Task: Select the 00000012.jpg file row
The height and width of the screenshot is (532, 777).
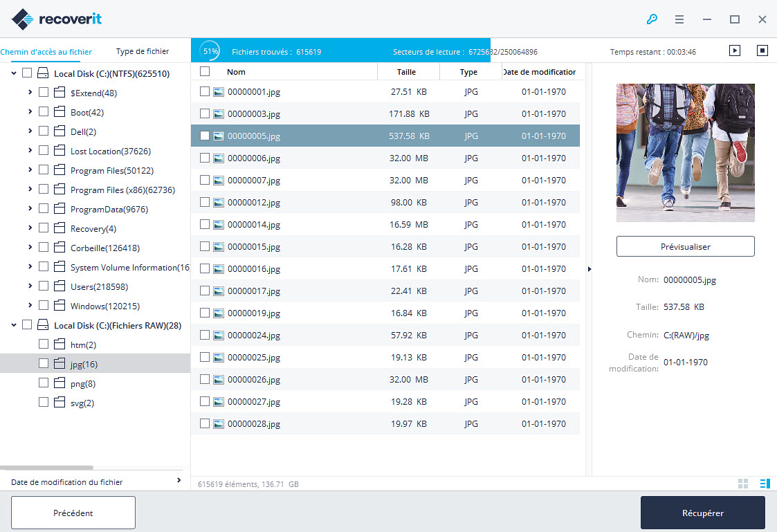Action: click(385, 202)
